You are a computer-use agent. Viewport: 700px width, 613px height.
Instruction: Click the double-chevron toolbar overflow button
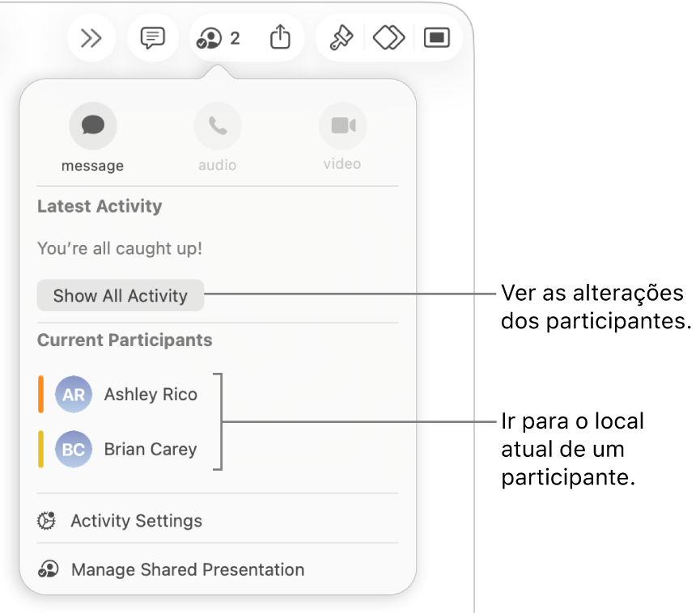tap(91, 38)
